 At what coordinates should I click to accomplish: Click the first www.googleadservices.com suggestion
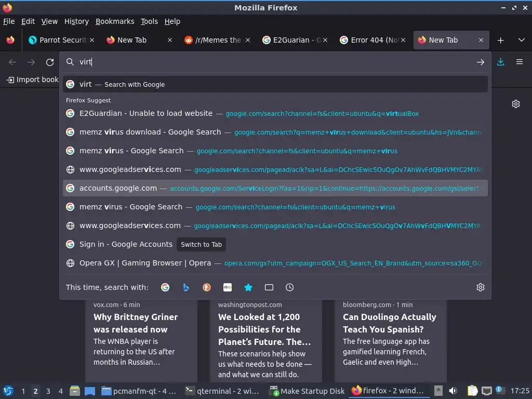tap(275, 169)
